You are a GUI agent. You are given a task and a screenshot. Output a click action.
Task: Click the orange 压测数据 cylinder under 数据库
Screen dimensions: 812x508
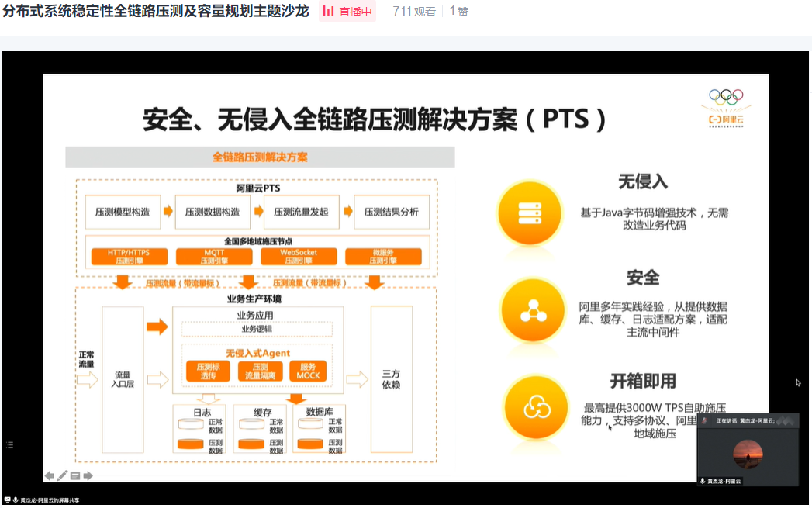311,444
